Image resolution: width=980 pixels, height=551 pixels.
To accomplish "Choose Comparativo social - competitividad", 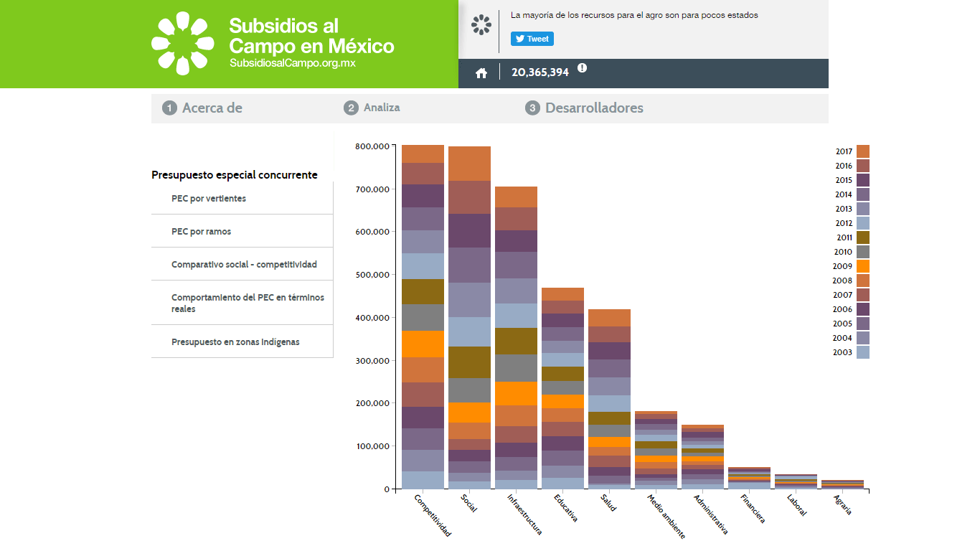I will [244, 265].
